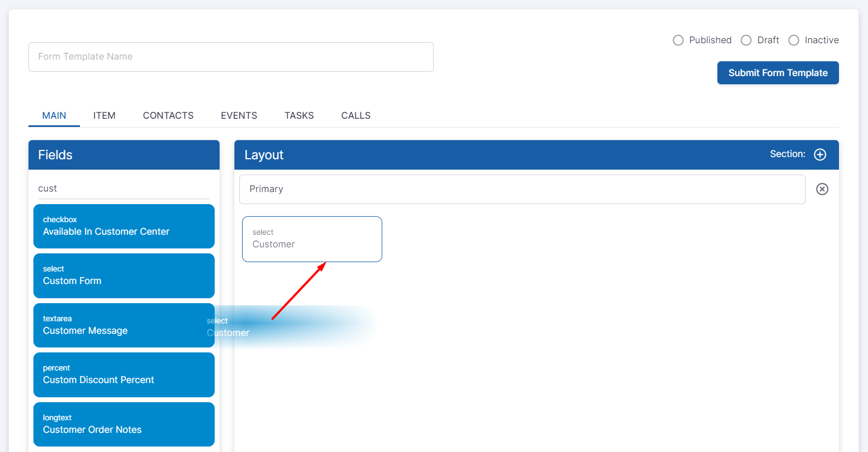Switch to the CALLS tab

[356, 115]
